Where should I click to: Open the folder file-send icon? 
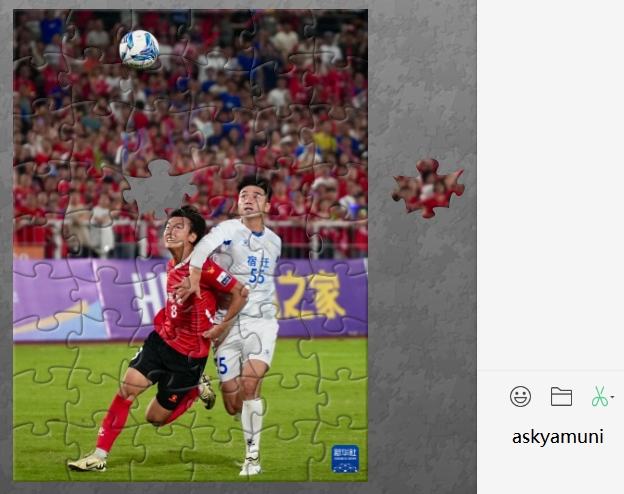point(561,396)
